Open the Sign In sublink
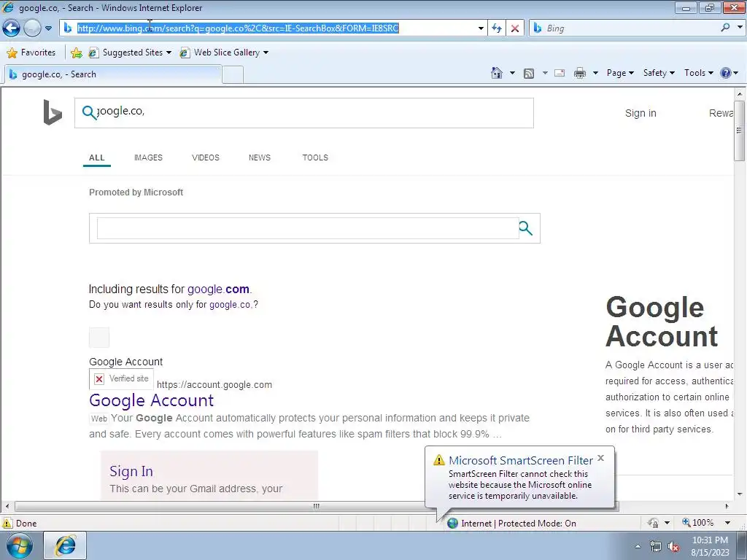The width and height of the screenshot is (747, 560). (131, 471)
